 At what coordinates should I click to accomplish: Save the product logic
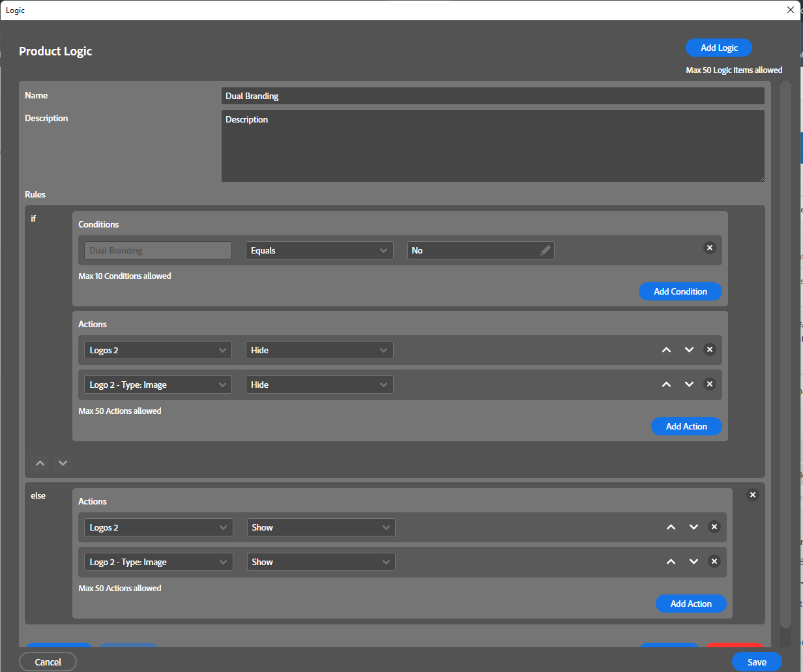pyautogui.click(x=756, y=662)
